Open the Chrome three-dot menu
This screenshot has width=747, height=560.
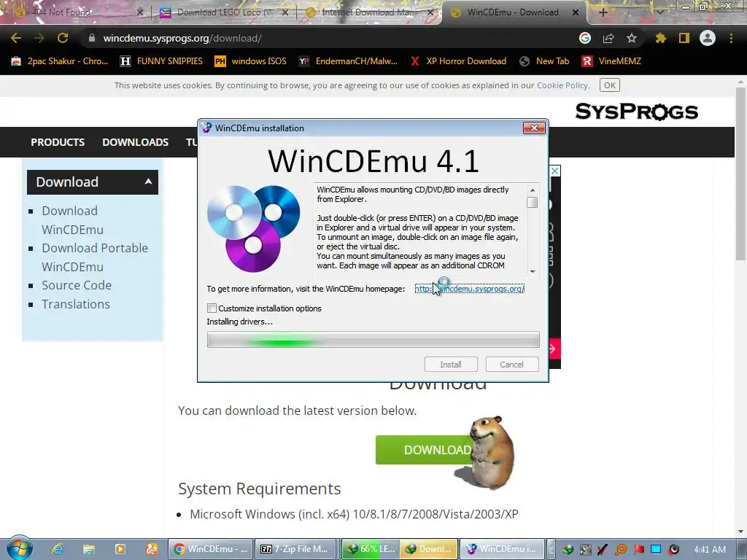(731, 38)
